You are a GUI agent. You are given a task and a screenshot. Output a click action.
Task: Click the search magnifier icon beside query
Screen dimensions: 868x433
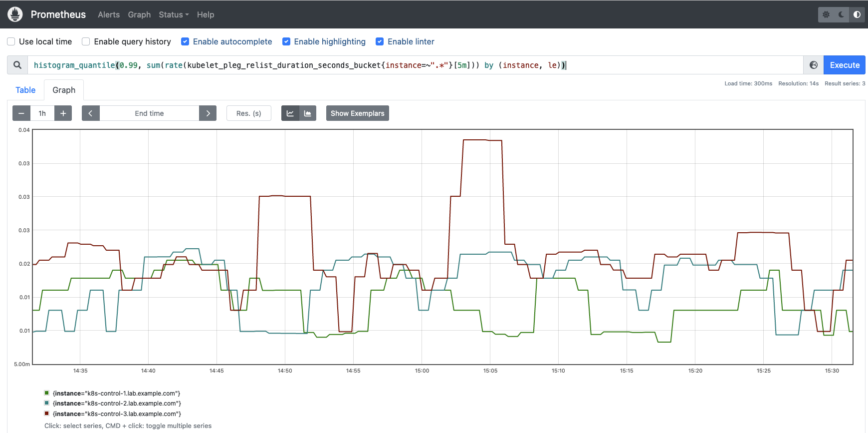[17, 65]
